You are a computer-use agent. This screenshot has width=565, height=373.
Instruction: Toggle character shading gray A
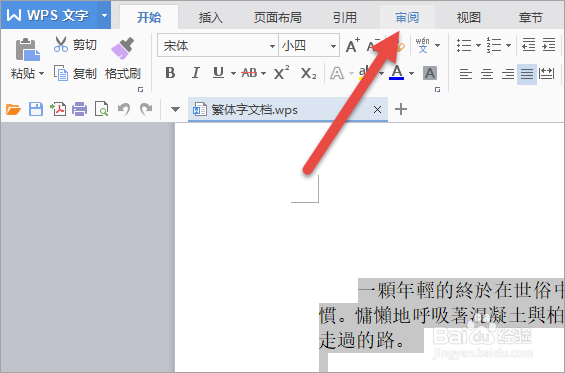430,74
